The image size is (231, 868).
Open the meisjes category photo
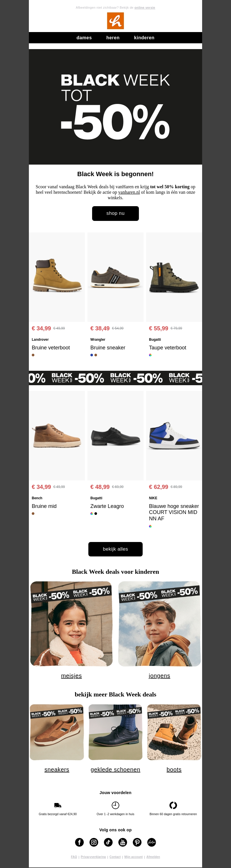click(71, 624)
